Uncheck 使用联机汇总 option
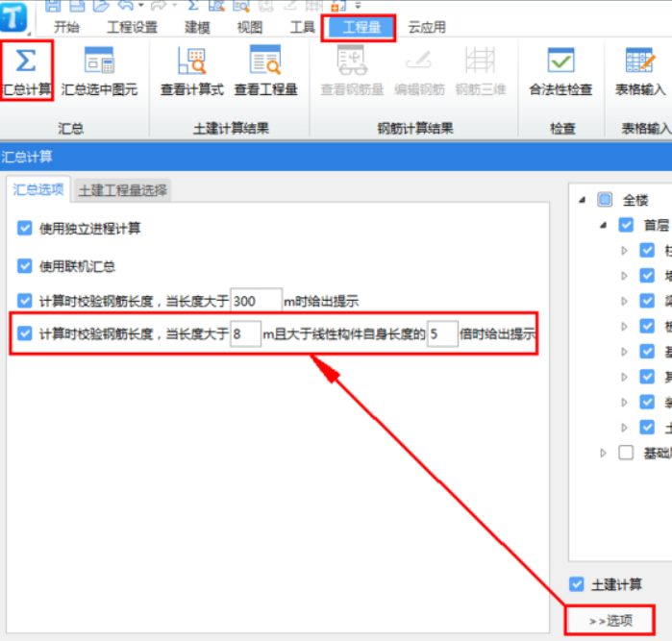Viewport: 672px width, 641px height. [x=25, y=265]
